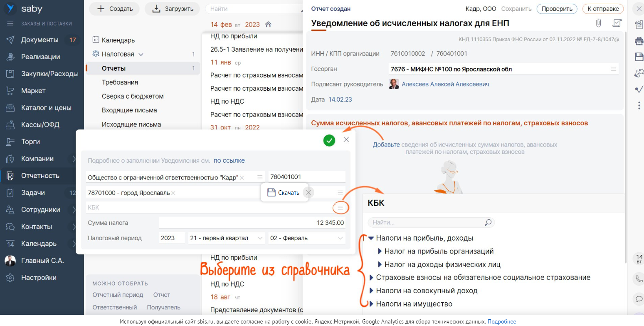Click magnifier in KBK search field
The image size is (644, 326).
(488, 223)
